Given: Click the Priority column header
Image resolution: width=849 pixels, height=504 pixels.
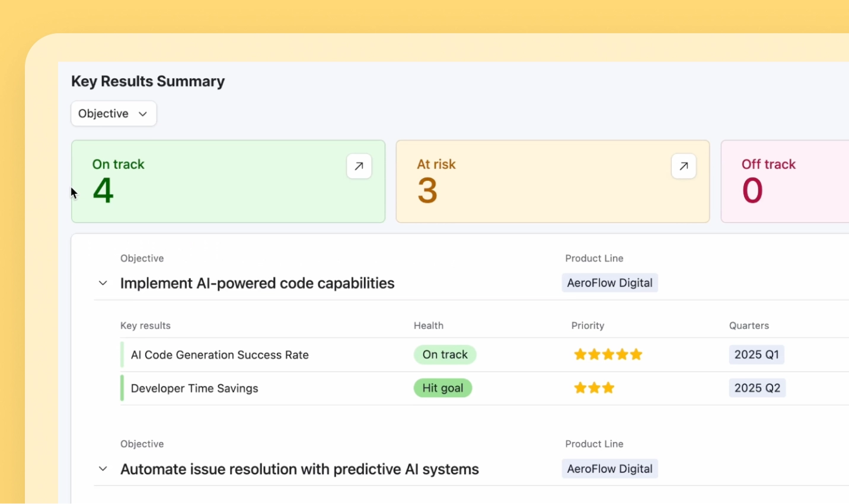Looking at the screenshot, I should [588, 326].
